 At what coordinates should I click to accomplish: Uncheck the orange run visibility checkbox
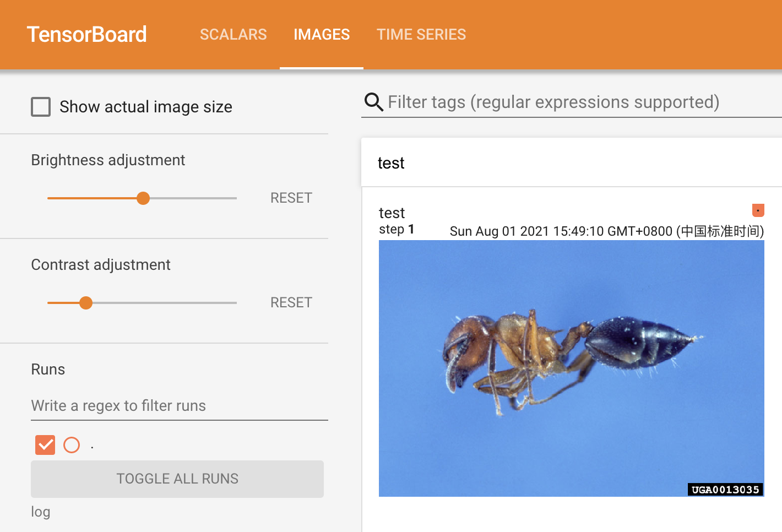coord(45,445)
